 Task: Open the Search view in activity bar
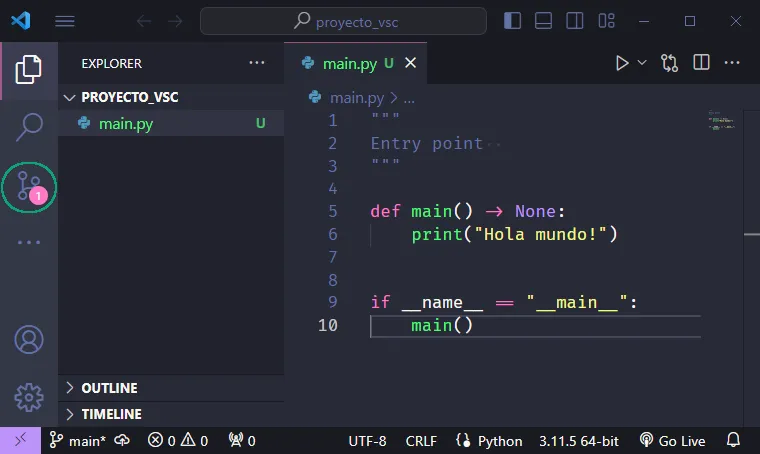click(29, 127)
